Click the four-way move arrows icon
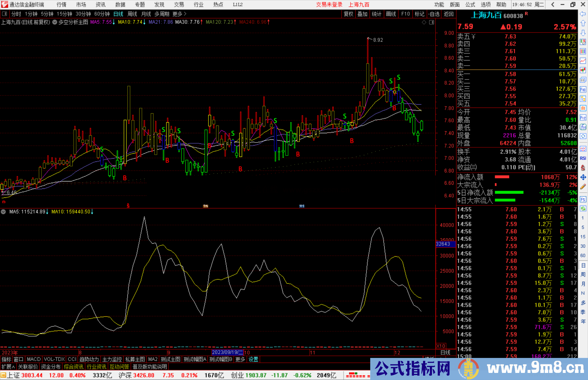This screenshot has height=380, width=588. (583, 177)
